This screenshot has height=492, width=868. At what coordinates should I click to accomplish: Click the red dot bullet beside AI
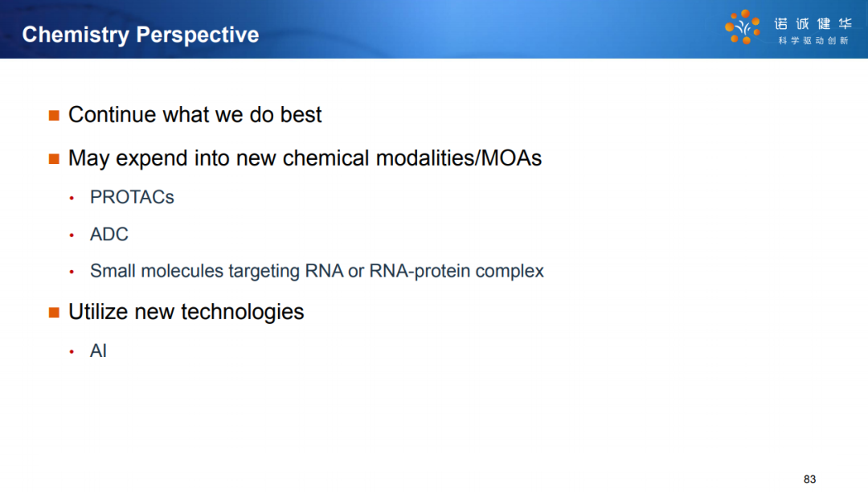[72, 351]
